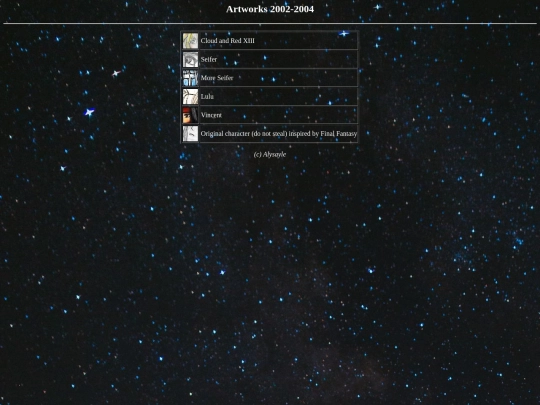The width and height of the screenshot is (540, 405).
Task: Click the 'Lulu' row text
Action: (207, 96)
